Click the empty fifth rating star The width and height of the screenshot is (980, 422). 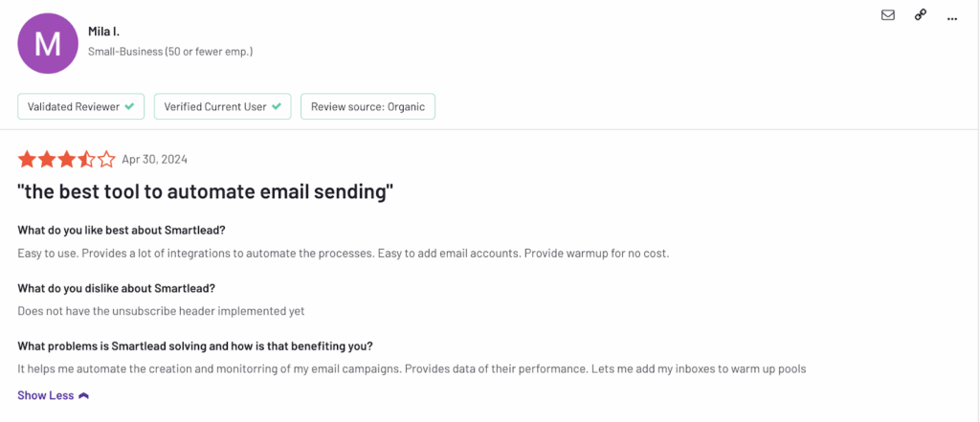106,159
